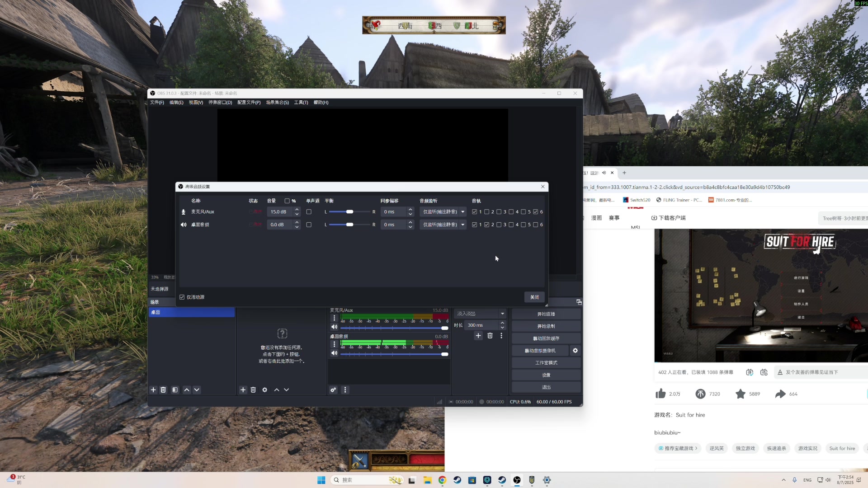
Task: Open virtual camera settings gear icon
Action: click(x=576, y=351)
